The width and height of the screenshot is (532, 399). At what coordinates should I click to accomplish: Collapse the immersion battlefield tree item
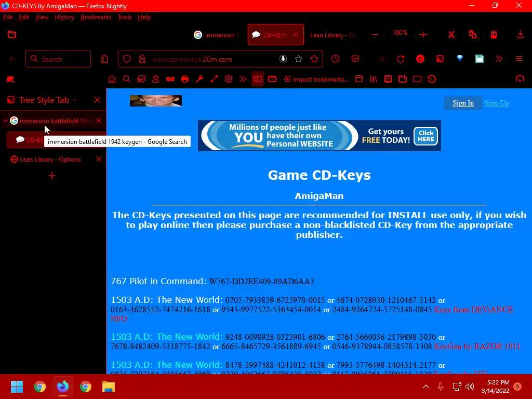pyautogui.click(x=5, y=121)
